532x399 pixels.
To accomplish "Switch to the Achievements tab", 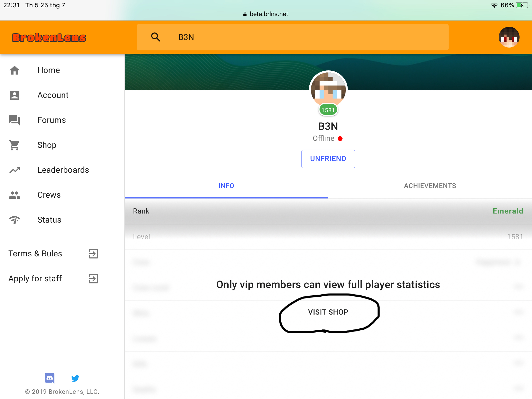I will (x=430, y=186).
